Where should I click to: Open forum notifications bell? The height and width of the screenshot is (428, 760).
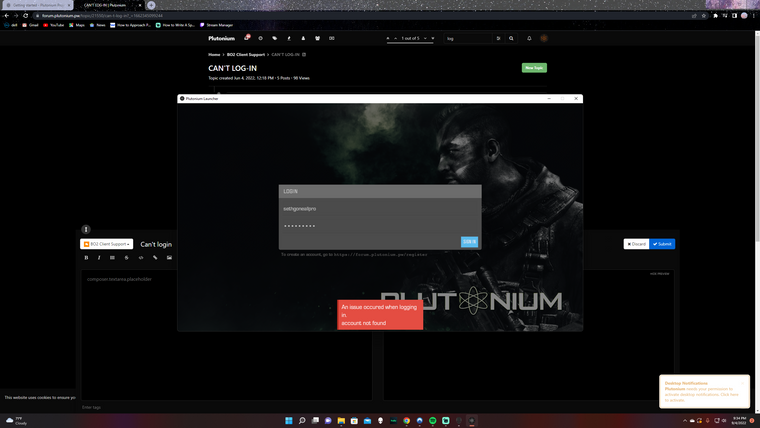(x=529, y=38)
